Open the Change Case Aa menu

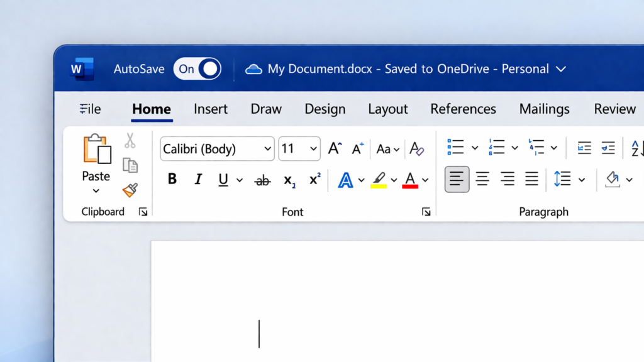(x=387, y=149)
